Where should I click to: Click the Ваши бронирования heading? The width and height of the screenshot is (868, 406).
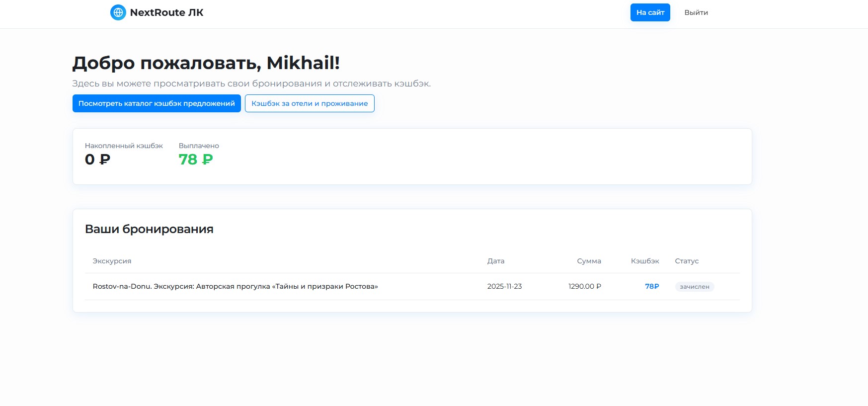pyautogui.click(x=149, y=229)
